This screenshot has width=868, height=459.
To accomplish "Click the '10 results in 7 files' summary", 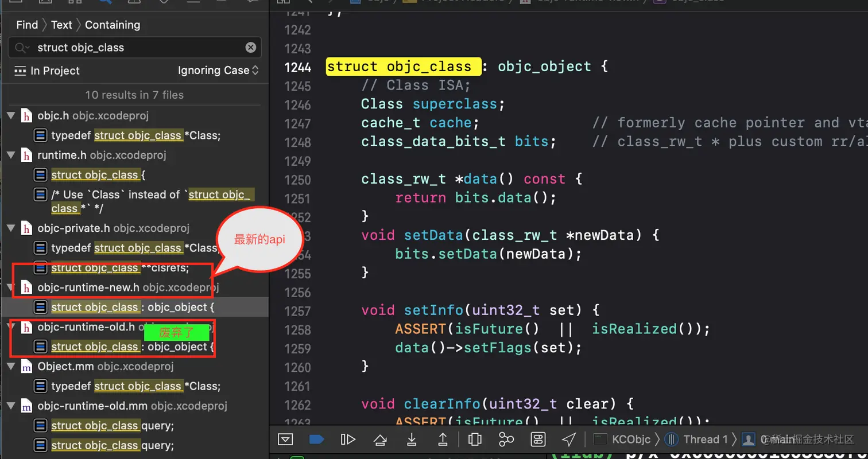I will 134,95.
